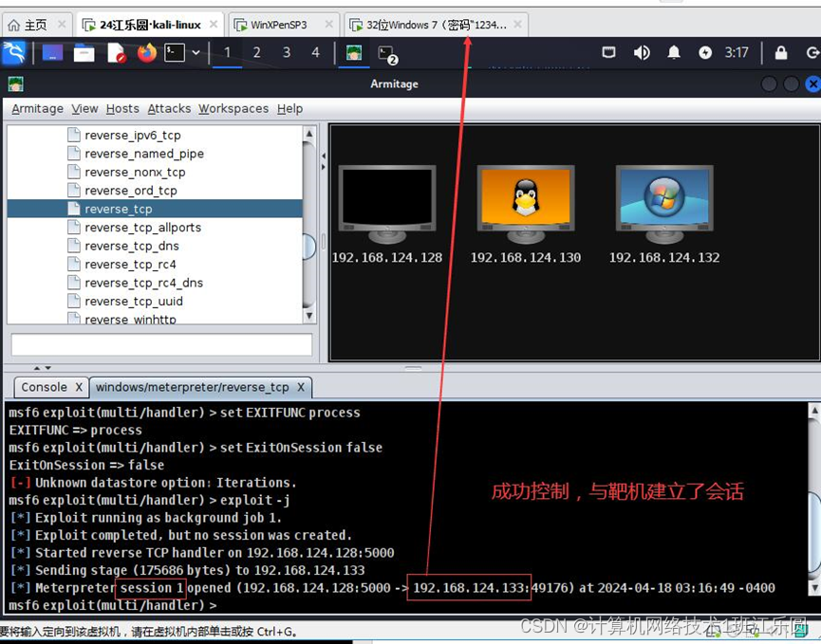Collapse the left panel with the splitter arrows

click(x=323, y=156)
